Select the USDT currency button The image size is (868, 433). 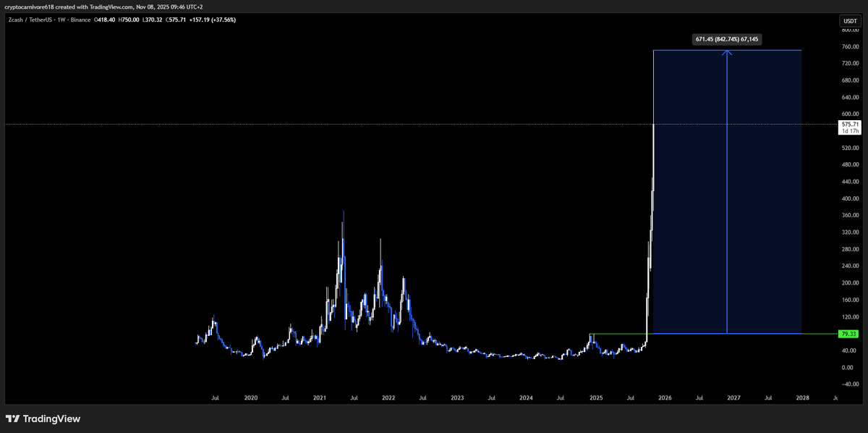[x=851, y=21]
